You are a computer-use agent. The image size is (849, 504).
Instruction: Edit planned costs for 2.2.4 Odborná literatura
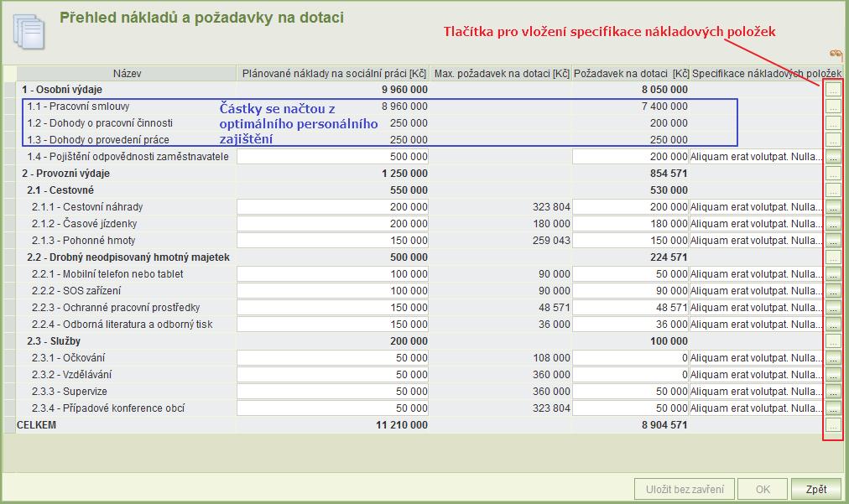click(332, 325)
